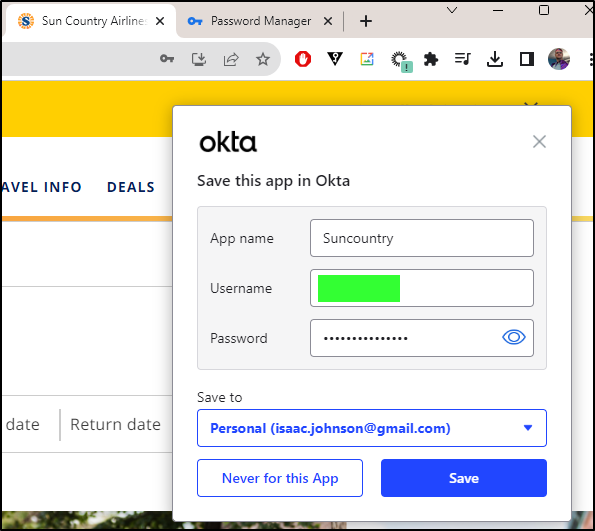Open the Chrome profile avatar

coord(559,59)
